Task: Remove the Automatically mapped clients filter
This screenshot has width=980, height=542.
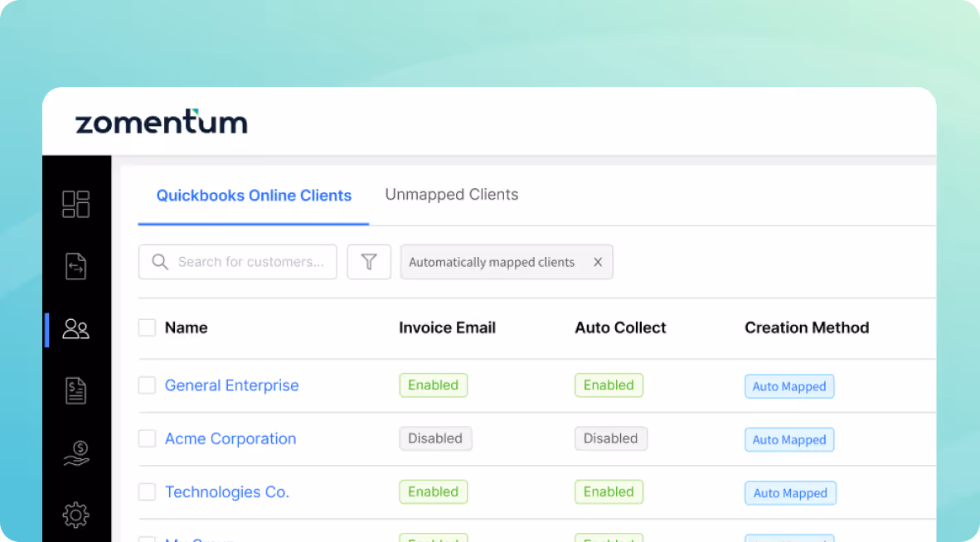Action: point(598,261)
